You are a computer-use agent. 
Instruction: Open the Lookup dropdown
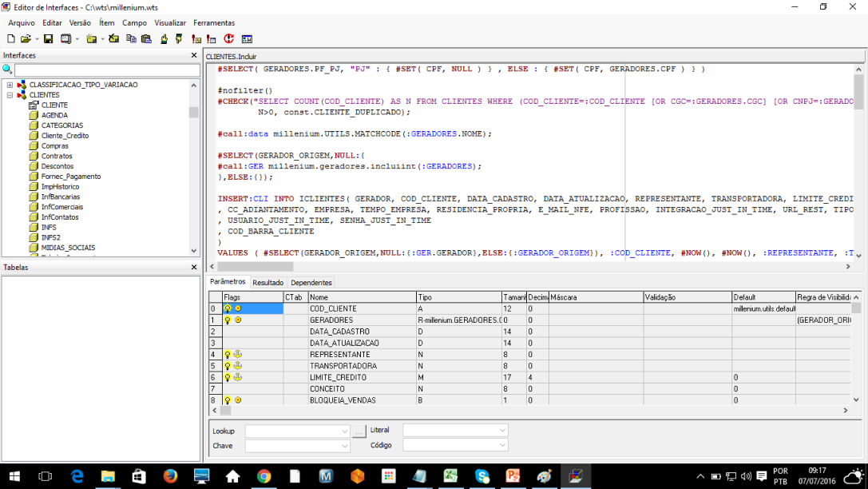click(345, 431)
